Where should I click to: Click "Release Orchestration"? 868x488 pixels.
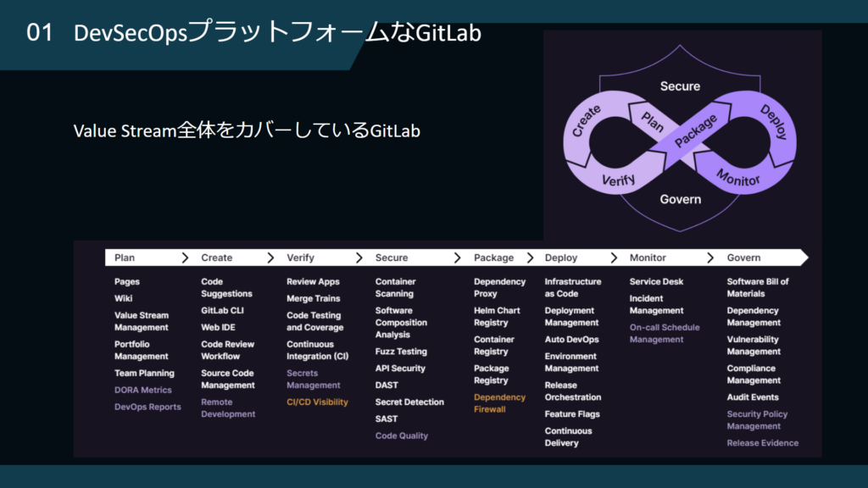pyautogui.click(x=573, y=391)
